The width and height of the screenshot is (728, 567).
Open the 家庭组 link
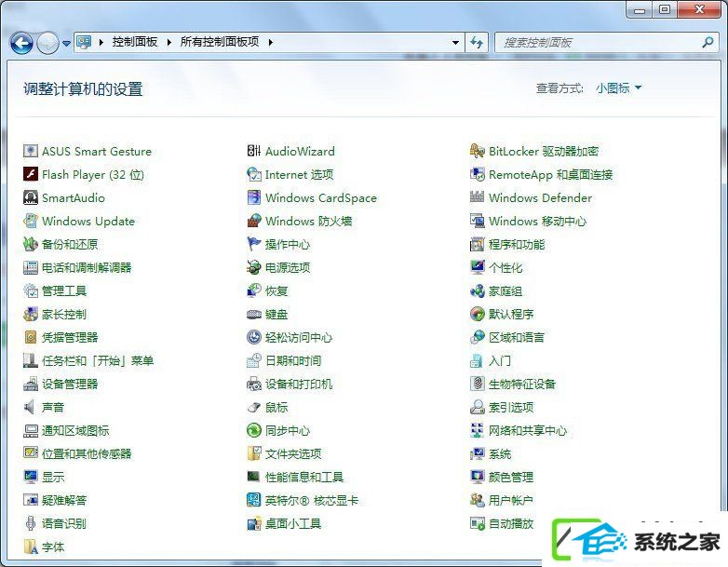tap(506, 291)
